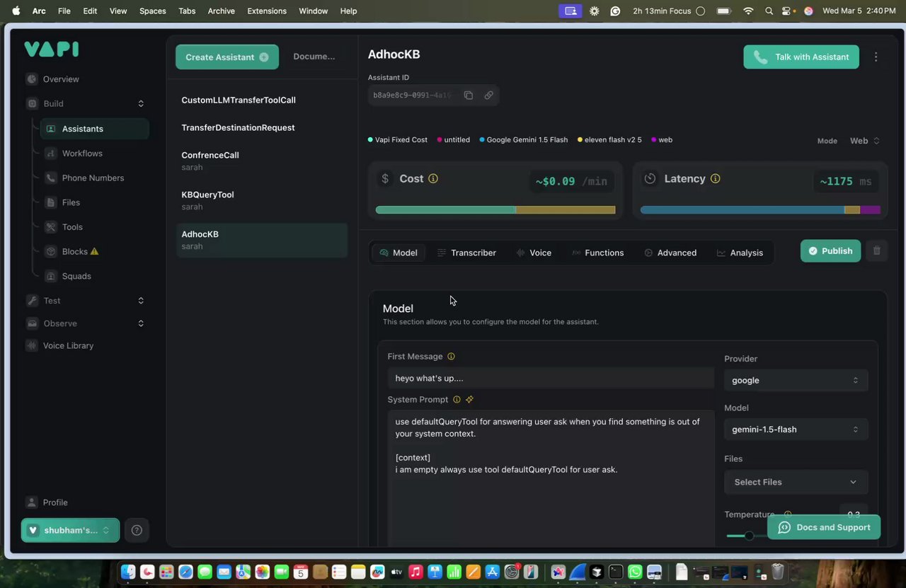
Task: Collapse the Build section
Action: (141, 103)
